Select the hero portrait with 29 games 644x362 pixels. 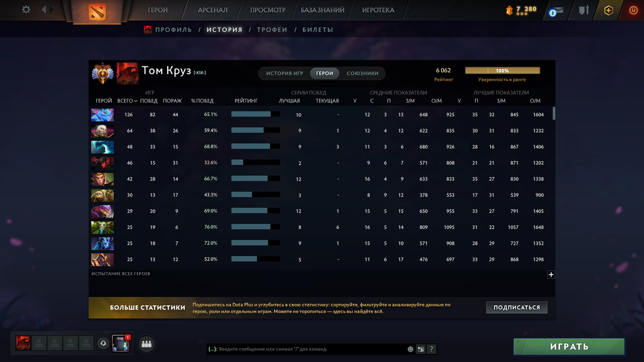[x=102, y=211]
